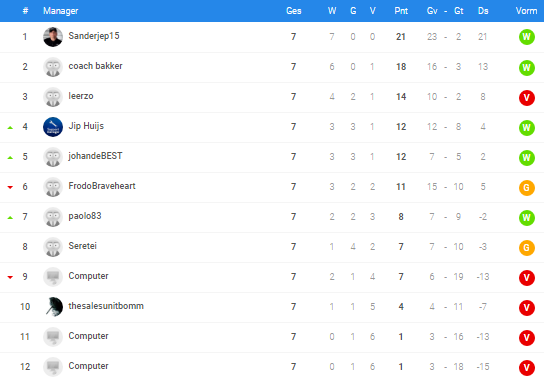Click the red down arrow beside rank 6

click(x=10, y=187)
